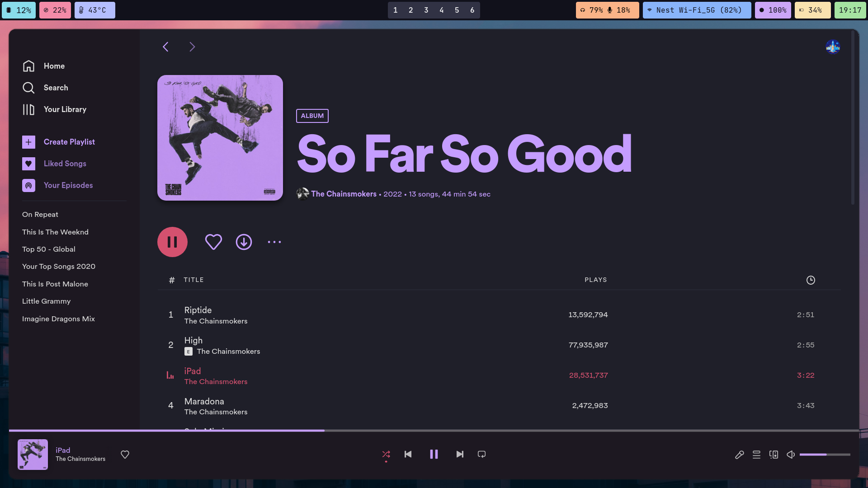
Task: Adjust the volume slider
Action: point(825,455)
